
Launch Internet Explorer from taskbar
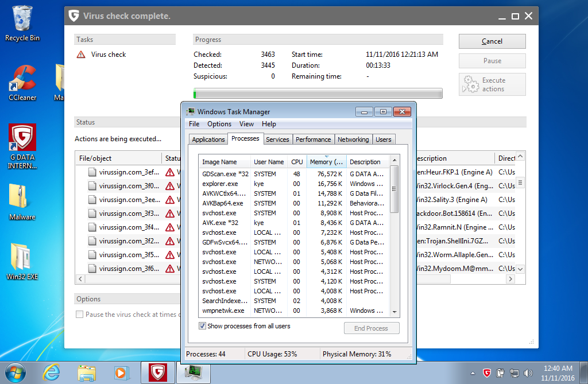coord(52,373)
